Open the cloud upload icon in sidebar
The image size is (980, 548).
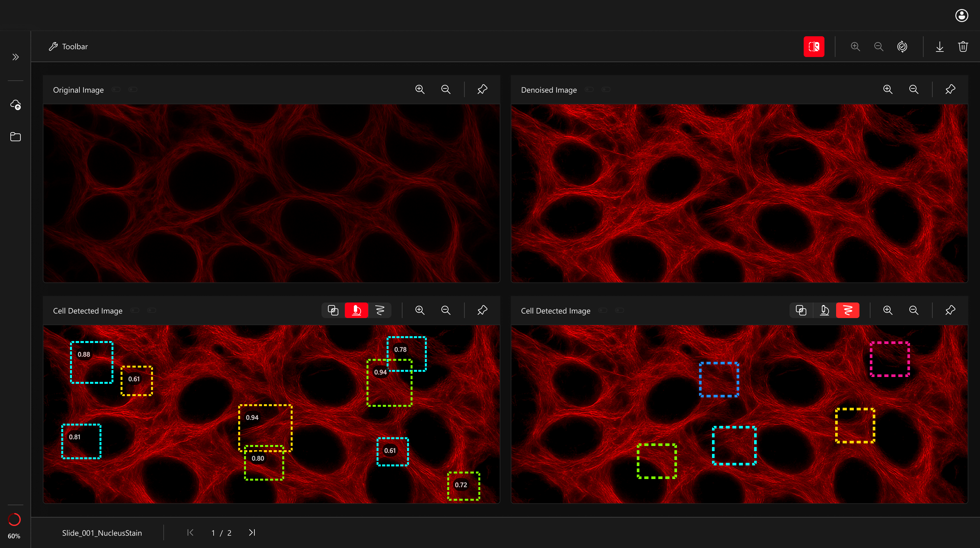point(15,105)
